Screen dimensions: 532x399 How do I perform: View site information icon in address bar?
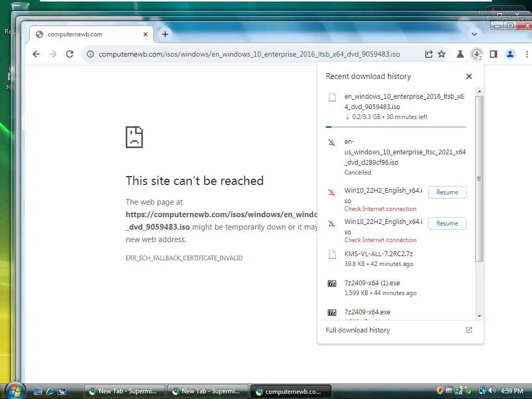(90, 54)
